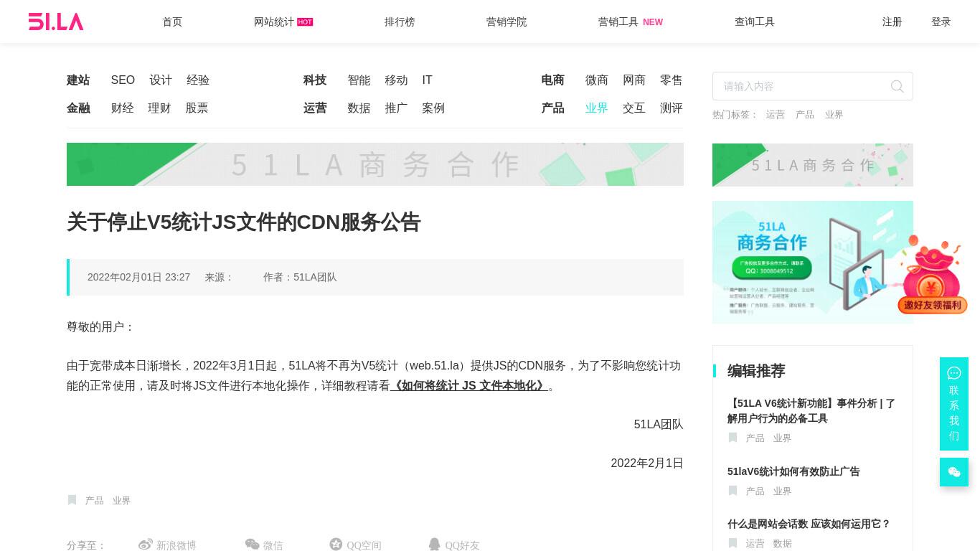Image resolution: width=980 pixels, height=551 pixels.
Task: Click the small sidebar 51LA商务合作 banner
Action: tap(813, 165)
